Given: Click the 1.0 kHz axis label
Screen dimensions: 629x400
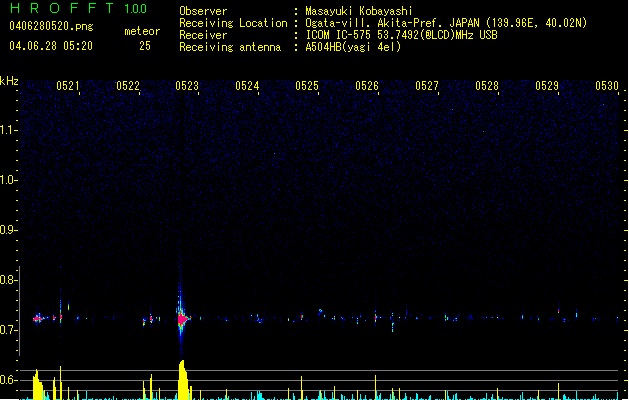Looking at the screenshot, I should tap(7, 180).
